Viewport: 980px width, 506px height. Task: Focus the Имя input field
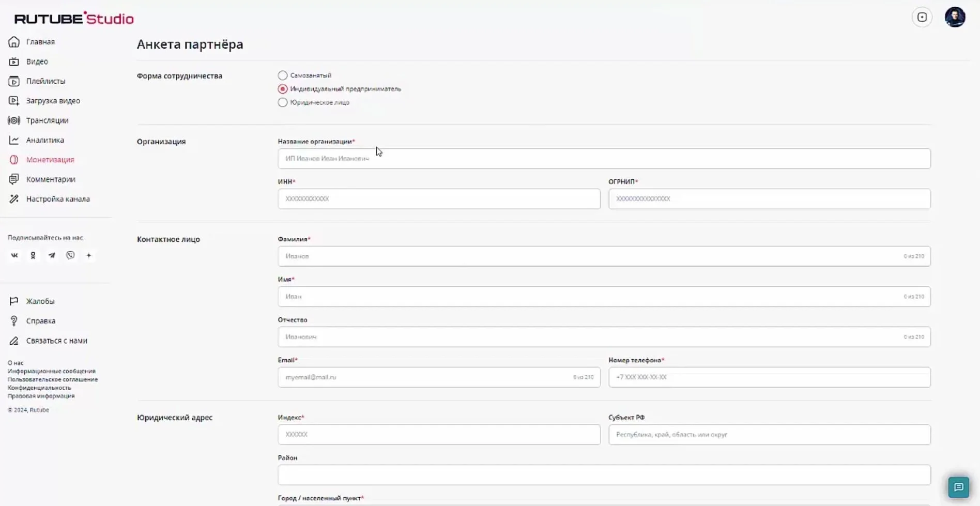click(604, 297)
